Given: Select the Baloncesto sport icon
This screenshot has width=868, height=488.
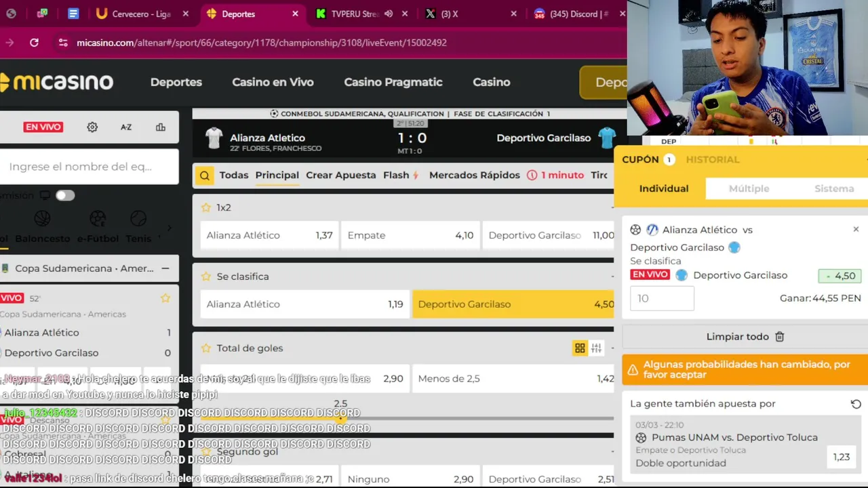Looking at the screenshot, I should coord(43,218).
